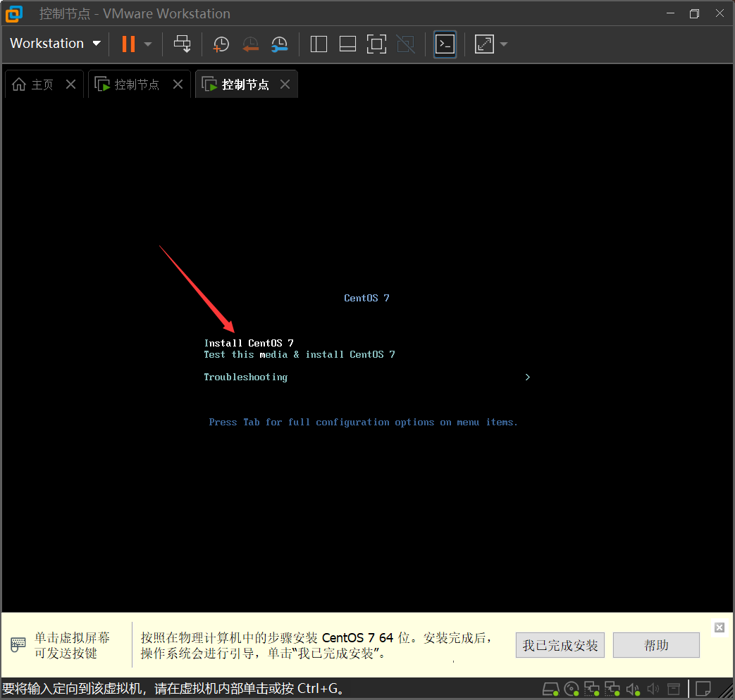This screenshot has width=735, height=700.
Task: Toggle the library sidebar panel
Action: tap(319, 44)
